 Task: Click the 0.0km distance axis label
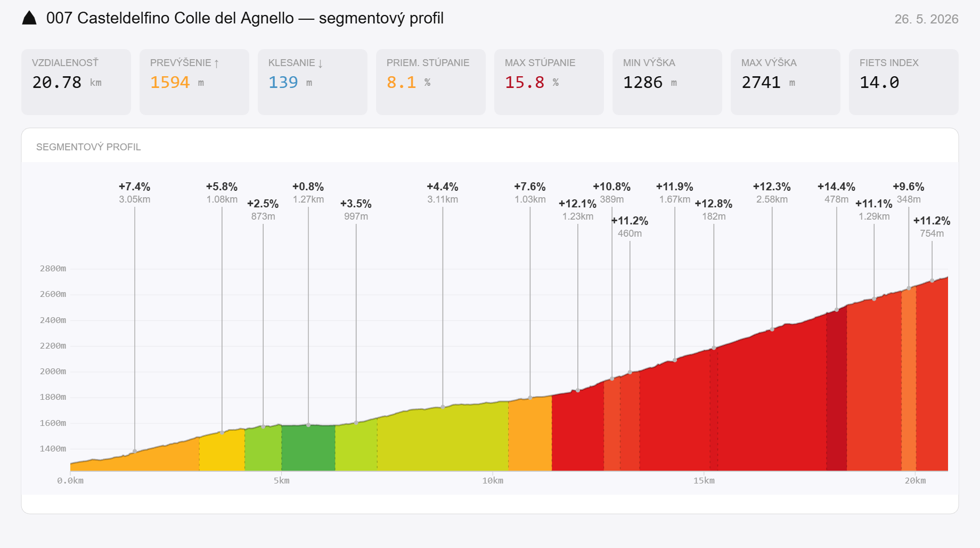point(70,481)
